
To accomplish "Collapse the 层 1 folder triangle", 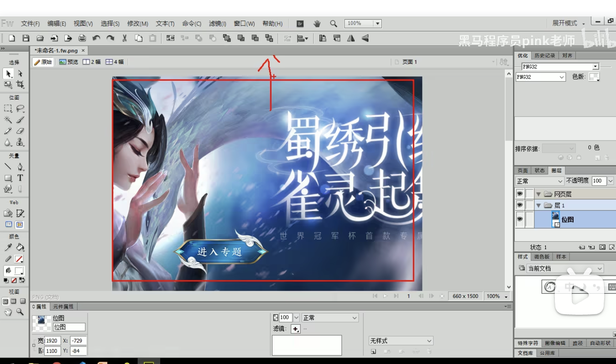I will (538, 206).
